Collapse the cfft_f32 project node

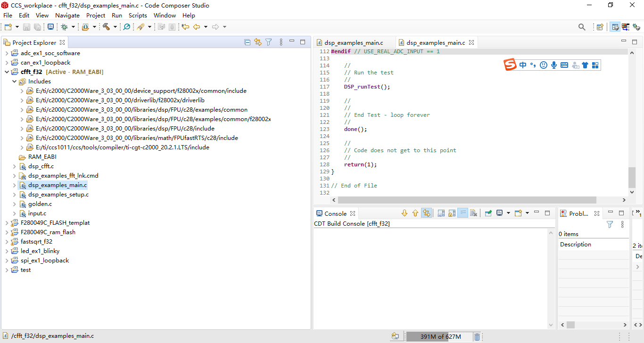[x=7, y=72]
